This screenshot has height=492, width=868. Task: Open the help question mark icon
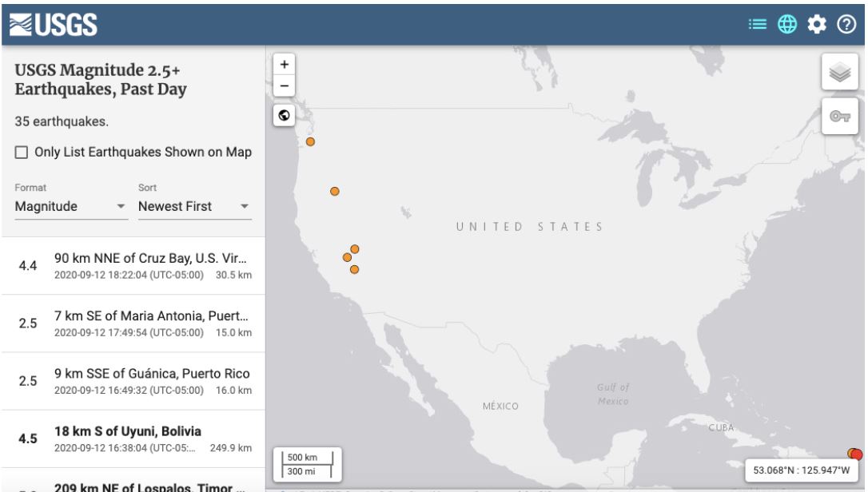(x=846, y=24)
